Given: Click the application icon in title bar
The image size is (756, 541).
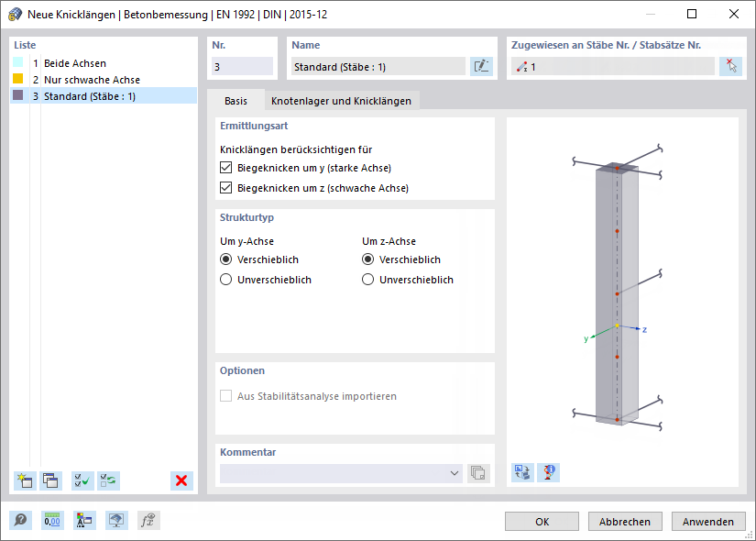Looking at the screenshot, I should tap(15, 15).
